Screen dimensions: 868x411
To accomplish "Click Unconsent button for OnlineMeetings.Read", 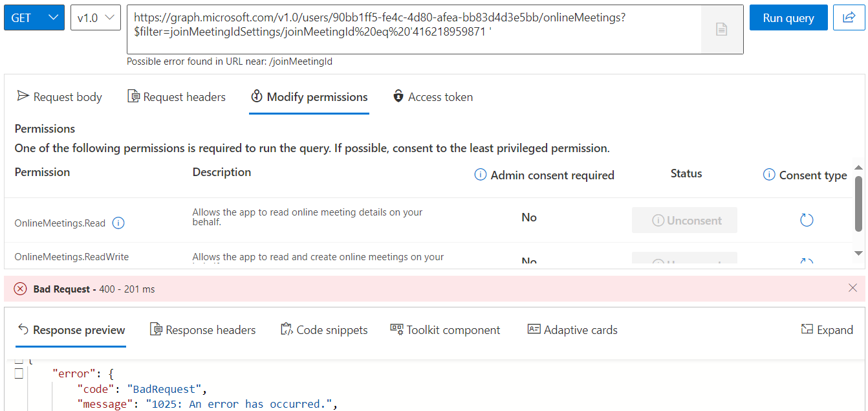I will [x=684, y=220].
